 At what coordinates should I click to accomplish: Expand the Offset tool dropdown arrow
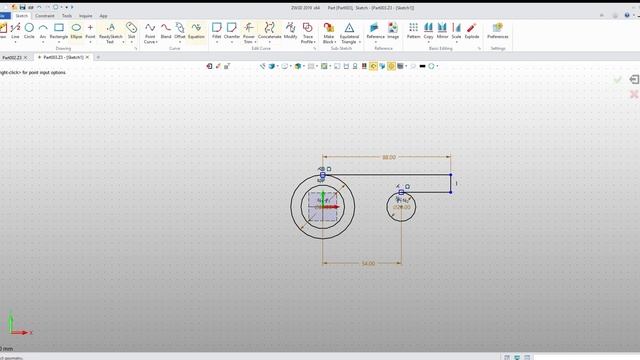180,42
